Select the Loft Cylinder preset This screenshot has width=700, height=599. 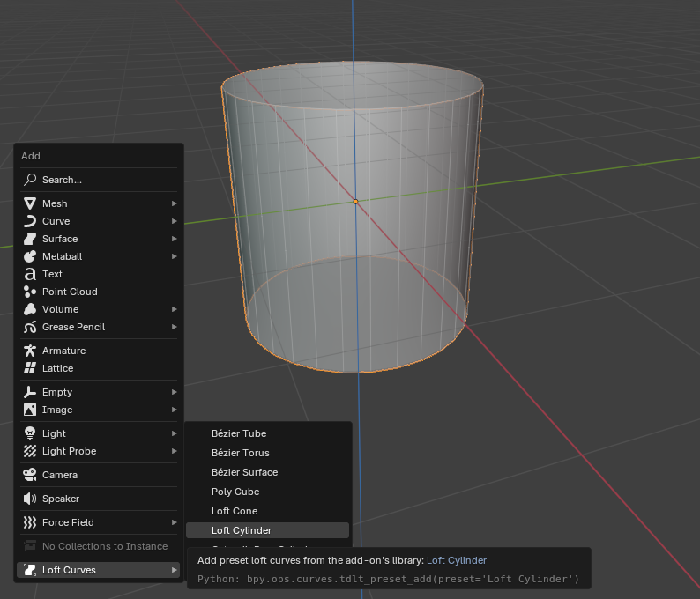tap(267, 530)
